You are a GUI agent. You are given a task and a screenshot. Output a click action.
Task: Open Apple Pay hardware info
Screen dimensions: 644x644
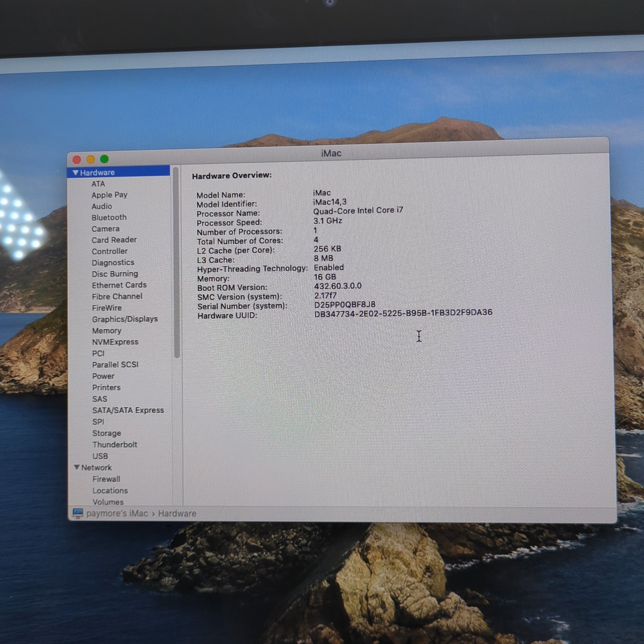(109, 195)
